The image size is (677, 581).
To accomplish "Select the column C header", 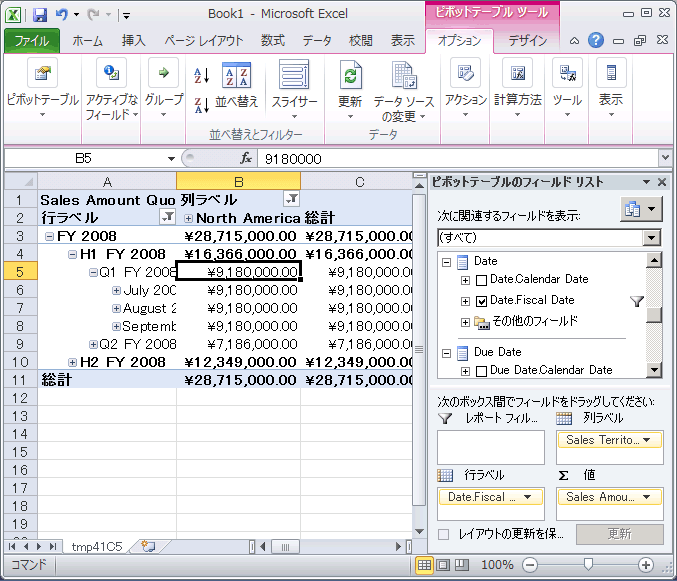I will (359, 182).
